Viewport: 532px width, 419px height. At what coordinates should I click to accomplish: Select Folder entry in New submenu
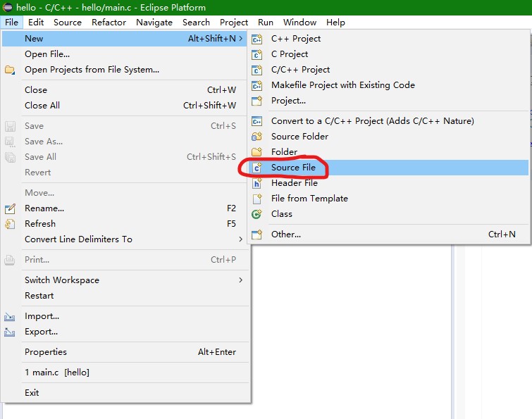pos(388,152)
